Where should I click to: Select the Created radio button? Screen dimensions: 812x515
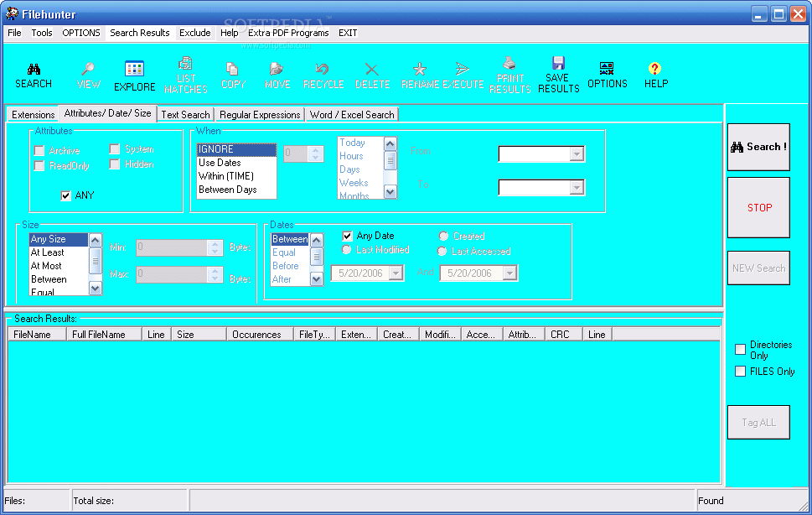pyautogui.click(x=443, y=237)
